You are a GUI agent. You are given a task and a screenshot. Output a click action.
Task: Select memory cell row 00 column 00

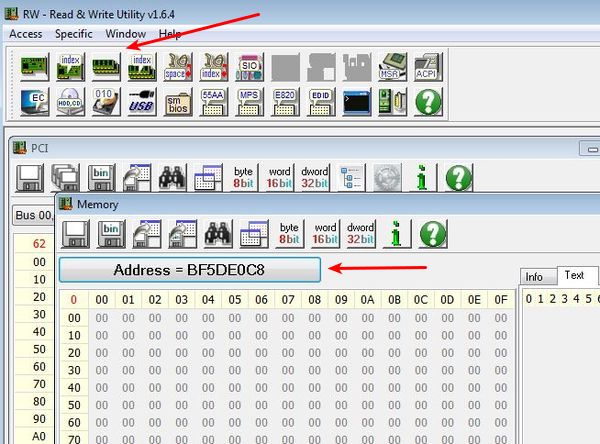point(101,318)
